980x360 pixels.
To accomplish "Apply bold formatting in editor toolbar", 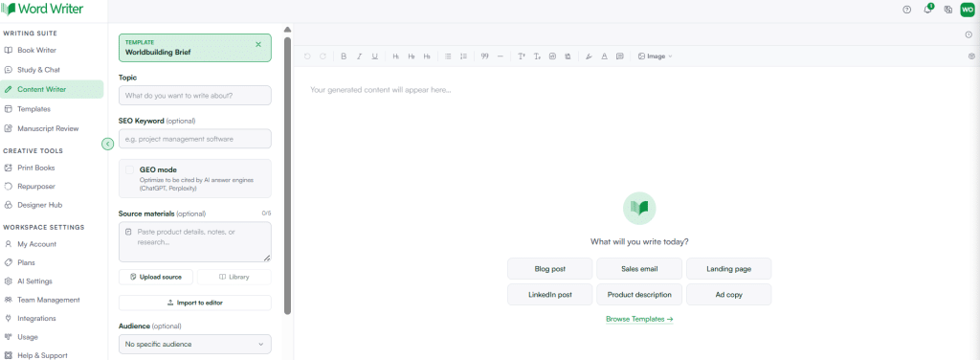I will (344, 56).
